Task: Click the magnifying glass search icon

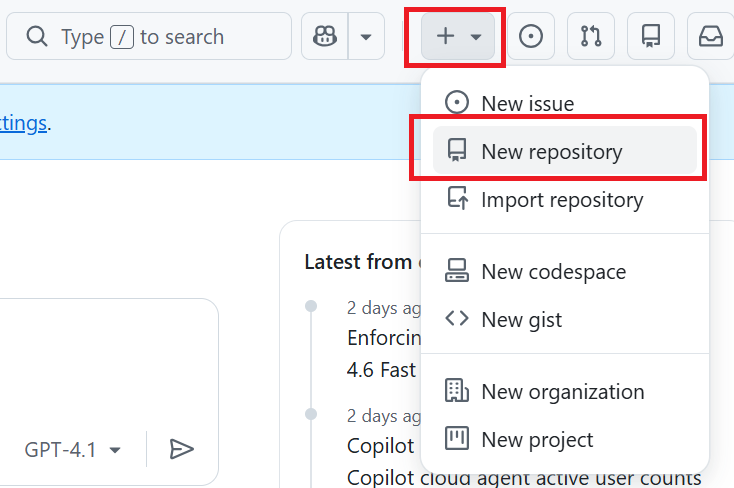Action: (37, 37)
